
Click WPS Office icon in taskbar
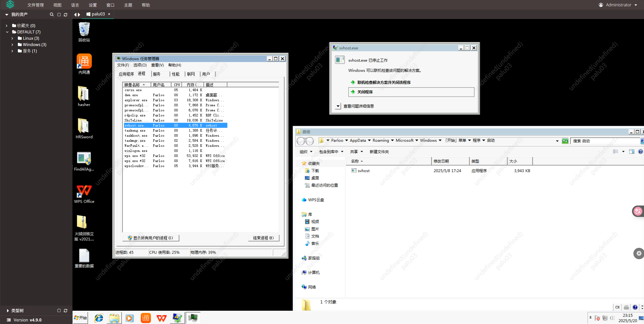click(162, 318)
